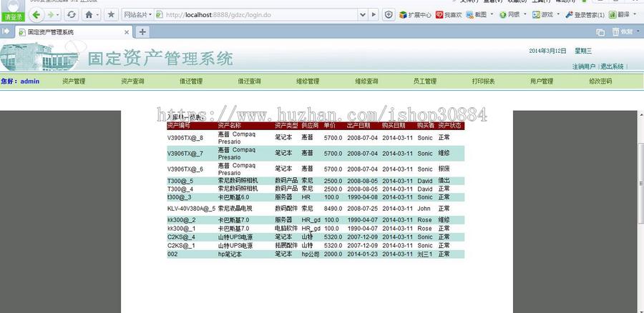The image size is (644, 313).
Task: Click the hp笔记本 asset name cell
Action: [x=230, y=254]
